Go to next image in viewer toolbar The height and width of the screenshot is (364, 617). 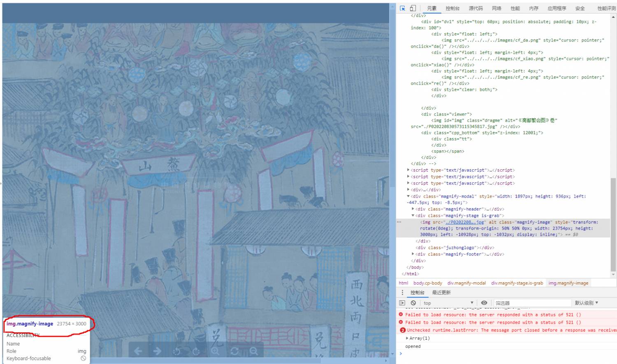[157, 351]
